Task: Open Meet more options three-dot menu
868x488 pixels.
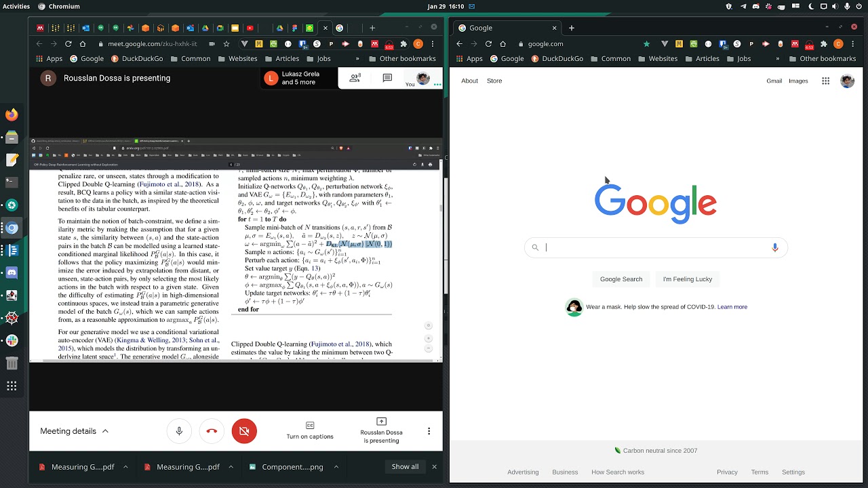Action: click(x=429, y=431)
